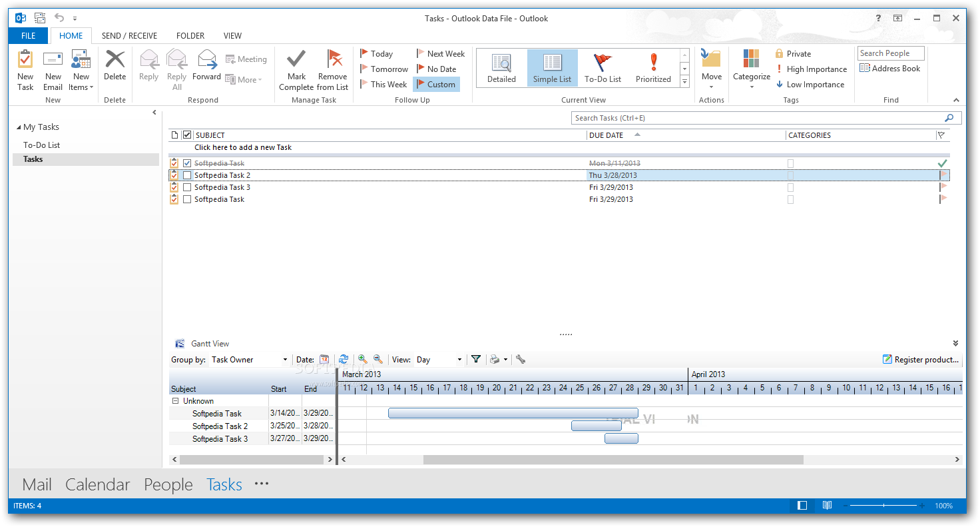Open the New Items dropdown
Image resolution: width=980 pixels, height=527 pixels.
point(81,71)
